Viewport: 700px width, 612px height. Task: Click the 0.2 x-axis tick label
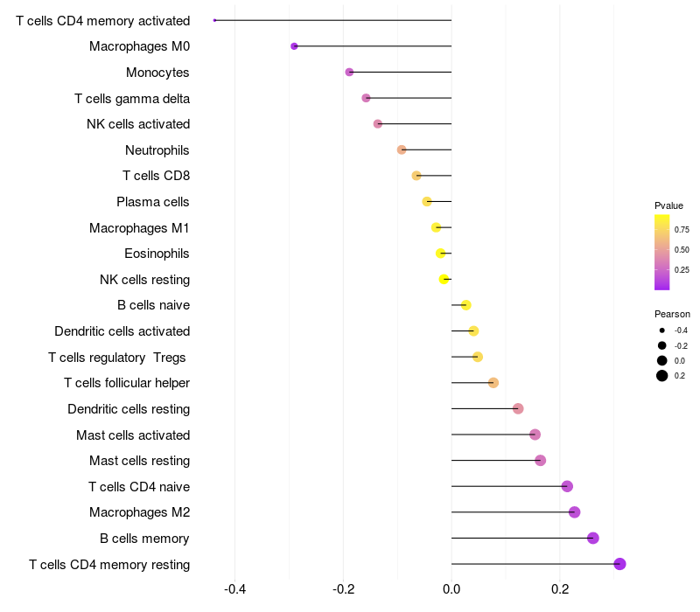coord(559,590)
